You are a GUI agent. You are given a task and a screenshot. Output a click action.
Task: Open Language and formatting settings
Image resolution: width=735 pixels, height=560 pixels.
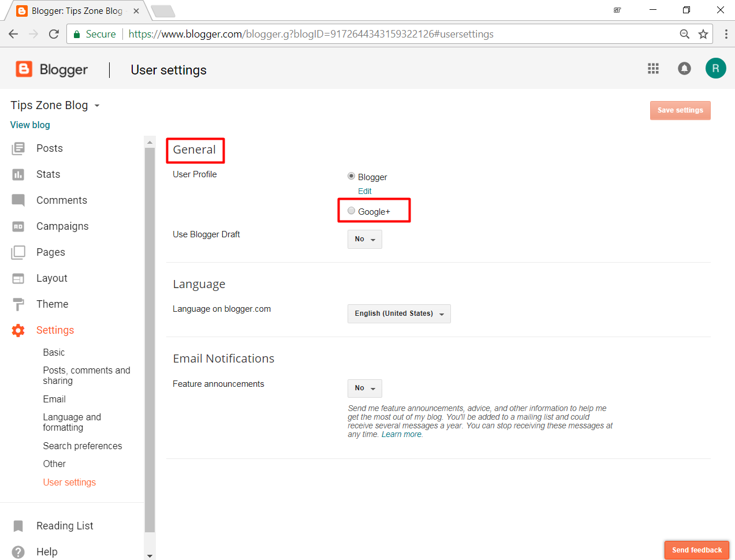(x=72, y=422)
